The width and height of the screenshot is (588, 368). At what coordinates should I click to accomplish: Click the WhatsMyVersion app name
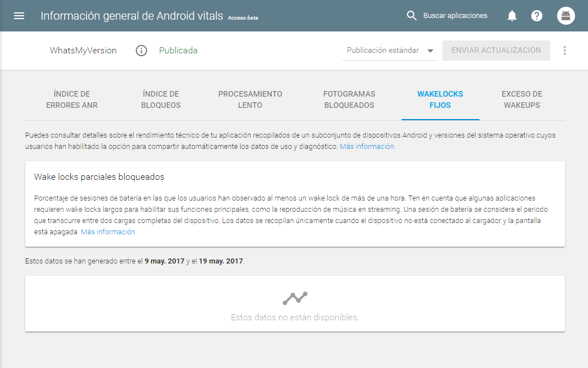tap(83, 51)
